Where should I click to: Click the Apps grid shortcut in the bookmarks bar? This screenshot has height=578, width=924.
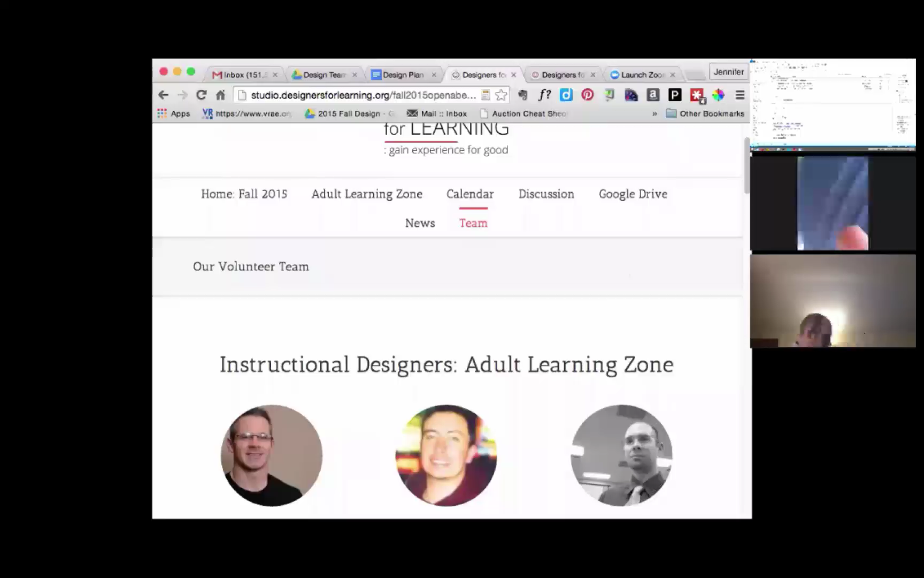pyautogui.click(x=174, y=113)
